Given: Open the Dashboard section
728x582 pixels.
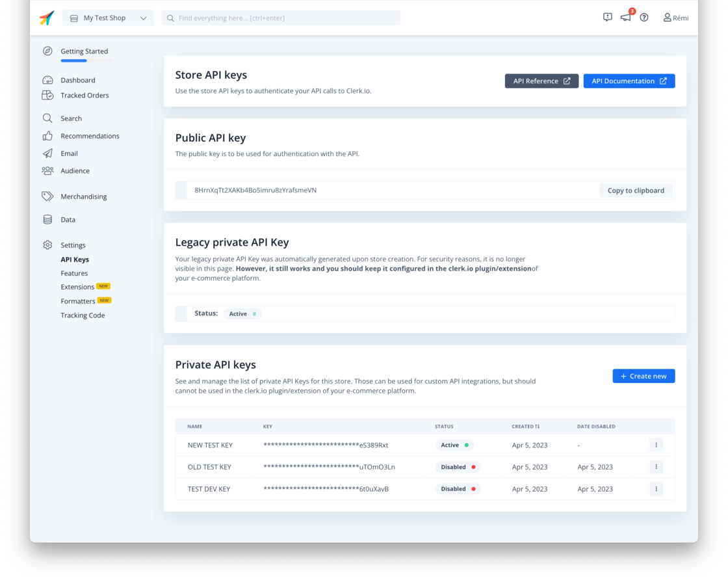Looking at the screenshot, I should [79, 79].
